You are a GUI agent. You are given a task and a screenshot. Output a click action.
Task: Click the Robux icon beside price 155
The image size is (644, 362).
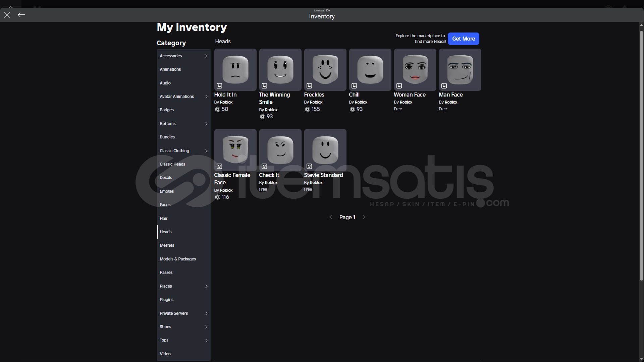tap(308, 109)
